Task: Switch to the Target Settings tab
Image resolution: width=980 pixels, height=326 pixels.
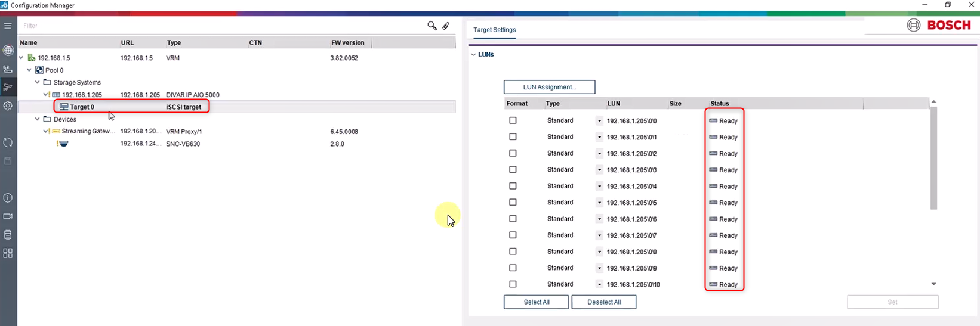Action: (494, 30)
